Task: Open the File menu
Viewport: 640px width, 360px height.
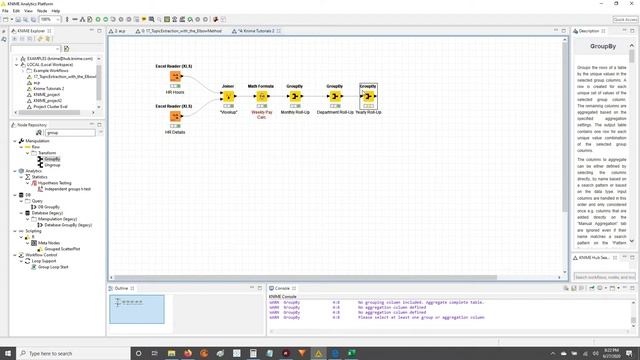Action: click(5, 11)
